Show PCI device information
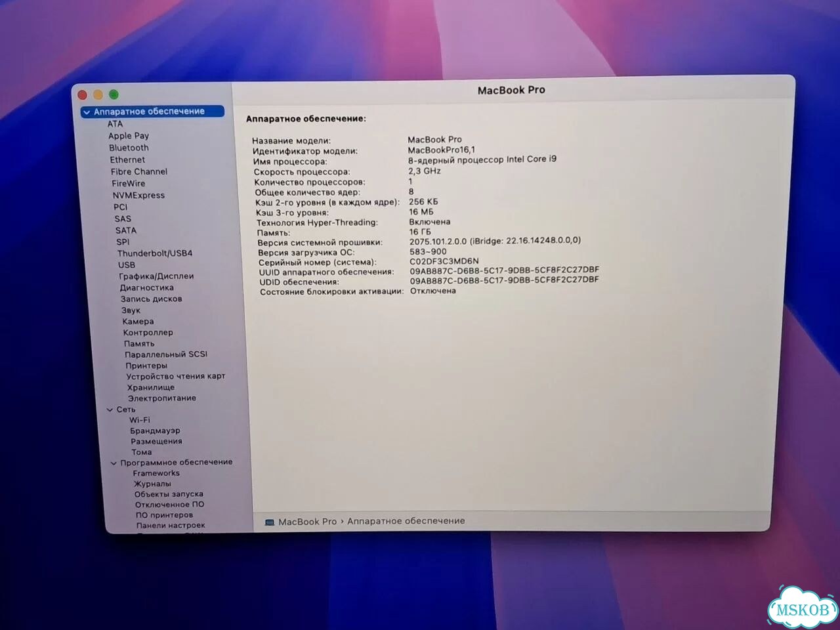Viewport: 840px width, 630px height. click(x=120, y=207)
